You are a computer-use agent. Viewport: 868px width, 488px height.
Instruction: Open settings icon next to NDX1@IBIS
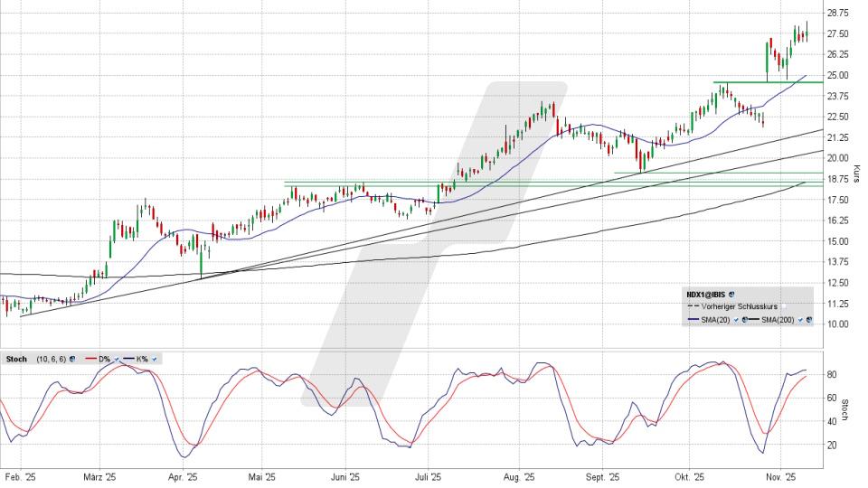click(731, 295)
